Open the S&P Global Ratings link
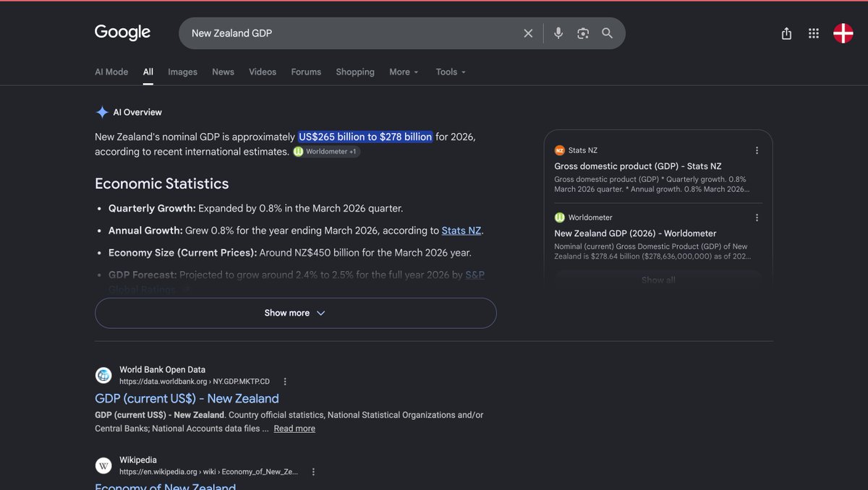 475,275
